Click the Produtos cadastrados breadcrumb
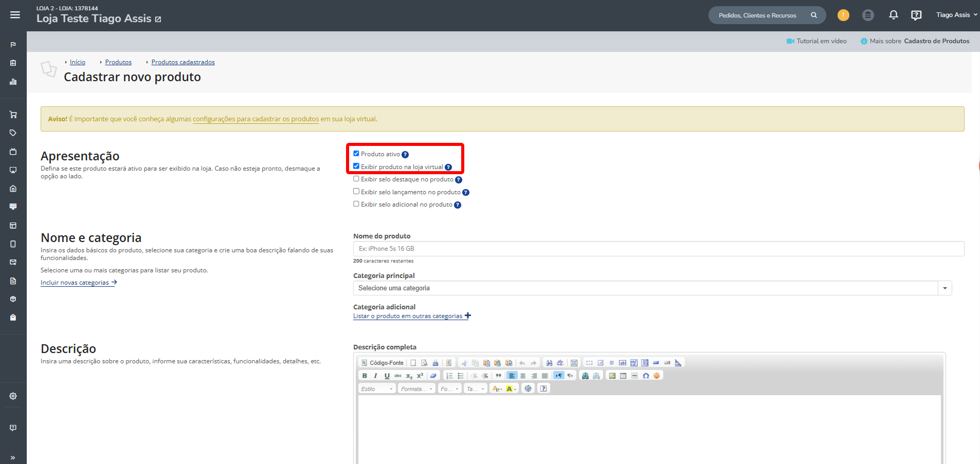Image resolution: width=980 pixels, height=464 pixels. (183, 62)
